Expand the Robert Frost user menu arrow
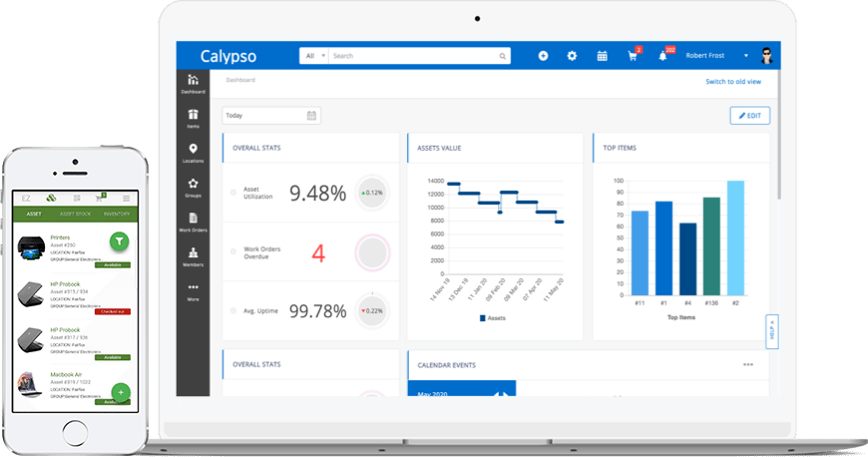The height and width of the screenshot is (457, 868). click(x=746, y=56)
